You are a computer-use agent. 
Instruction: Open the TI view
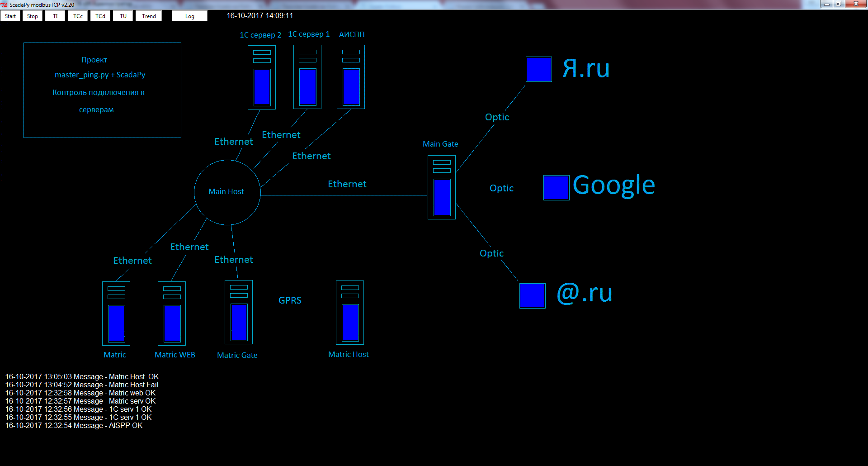pos(55,16)
